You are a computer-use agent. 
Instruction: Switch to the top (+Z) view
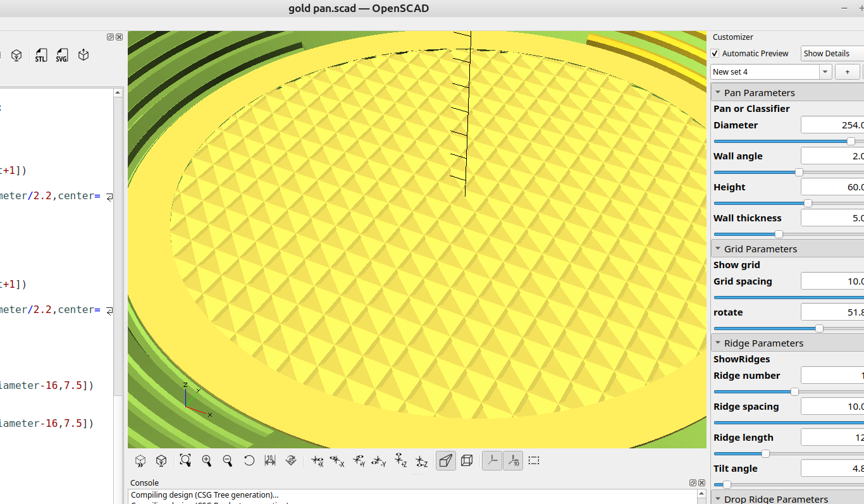pyautogui.click(x=400, y=460)
